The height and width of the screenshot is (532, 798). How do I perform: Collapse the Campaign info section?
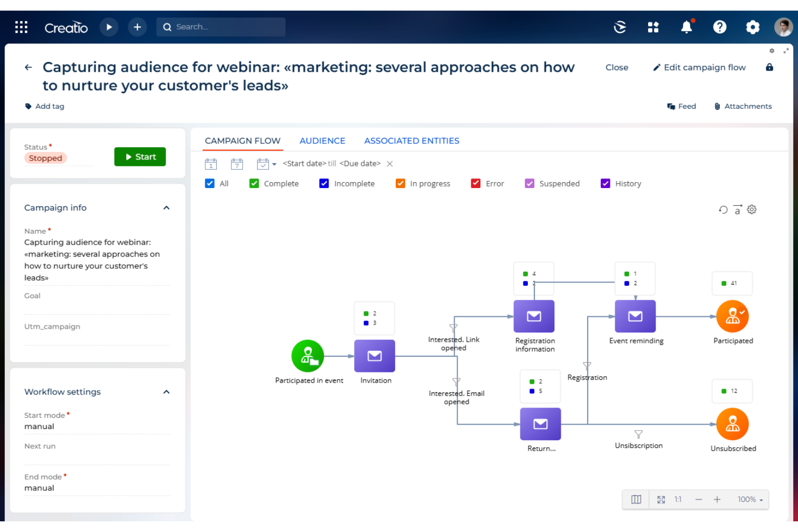tap(167, 208)
